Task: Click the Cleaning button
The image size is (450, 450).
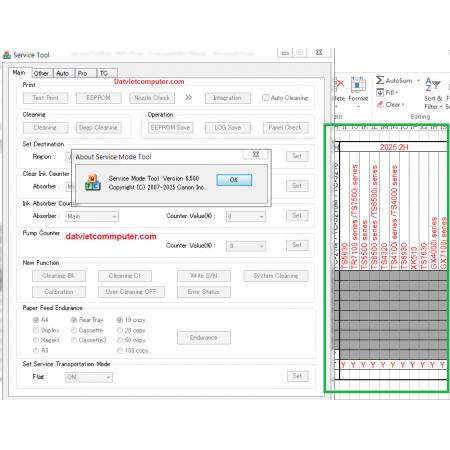Action: coord(46,128)
